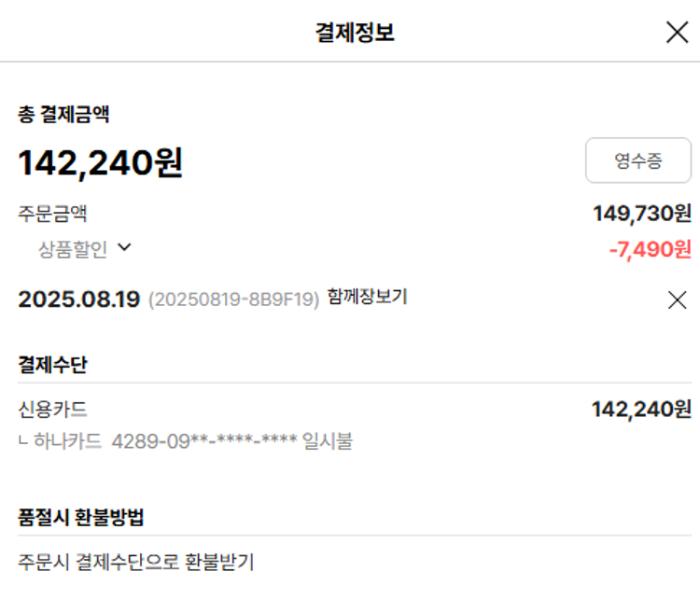Select the 149,730원 order amount
Image resolution: width=700 pixels, height=613 pixels.
tap(641, 214)
